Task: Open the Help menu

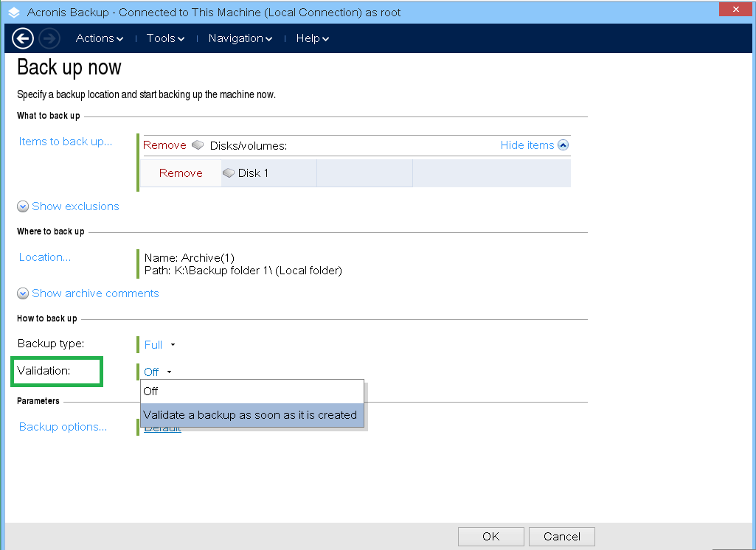Action: pyautogui.click(x=313, y=38)
